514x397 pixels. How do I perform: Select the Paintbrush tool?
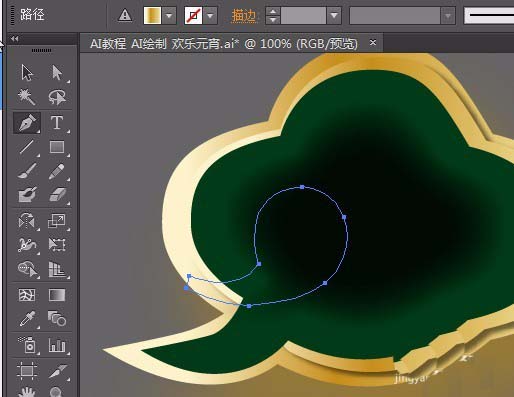(x=27, y=171)
